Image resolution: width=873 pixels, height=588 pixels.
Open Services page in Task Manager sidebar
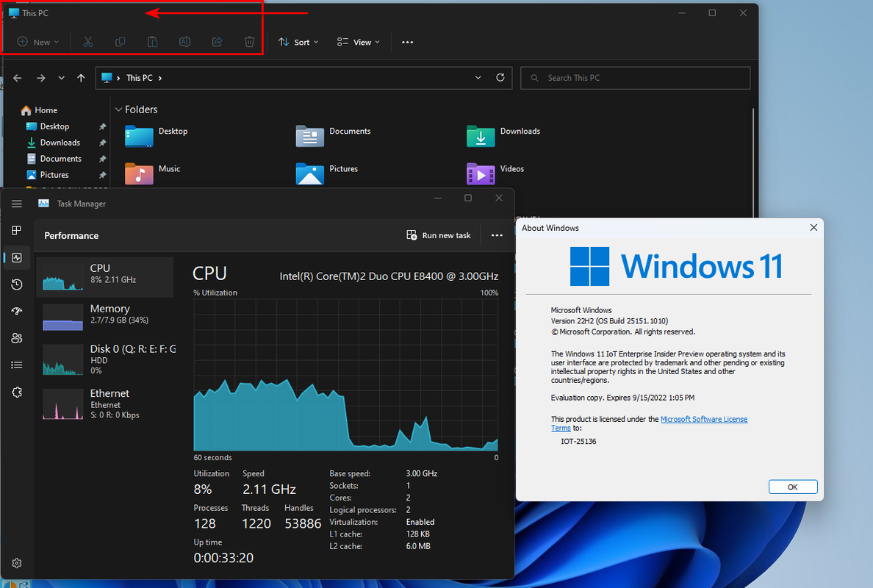click(17, 392)
